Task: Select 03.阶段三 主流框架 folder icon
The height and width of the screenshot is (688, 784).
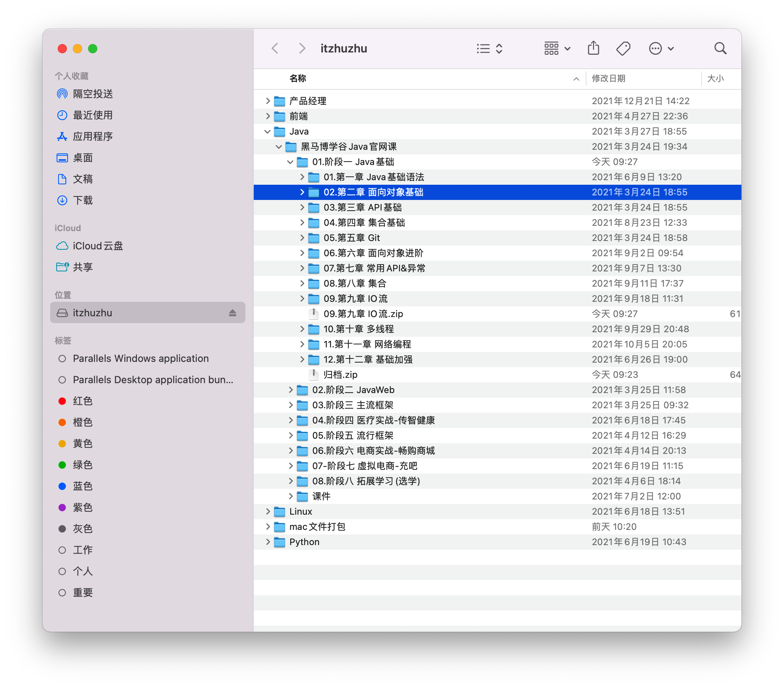Action: tap(302, 405)
